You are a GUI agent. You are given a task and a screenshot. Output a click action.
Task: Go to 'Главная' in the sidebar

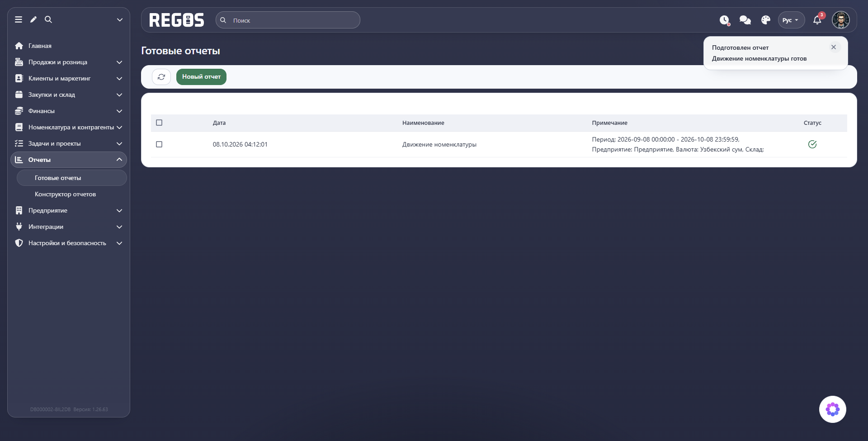pos(69,46)
